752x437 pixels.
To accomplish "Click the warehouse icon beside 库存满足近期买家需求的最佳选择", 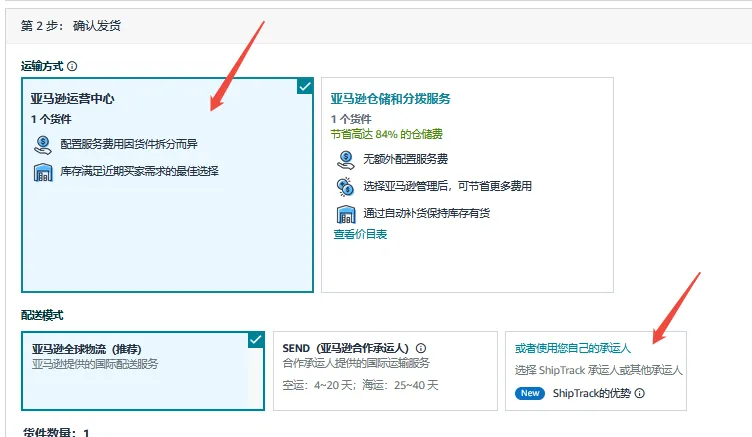I will click(43, 172).
